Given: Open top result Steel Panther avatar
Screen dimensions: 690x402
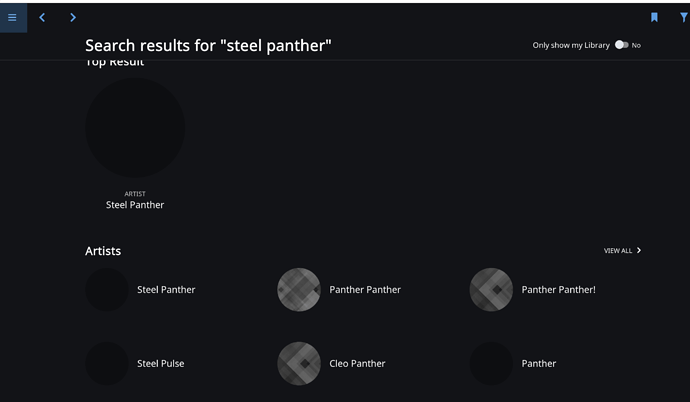Looking at the screenshot, I should click(135, 128).
